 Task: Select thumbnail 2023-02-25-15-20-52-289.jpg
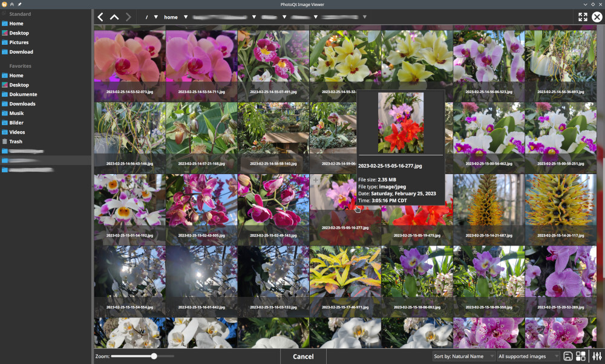561,281
